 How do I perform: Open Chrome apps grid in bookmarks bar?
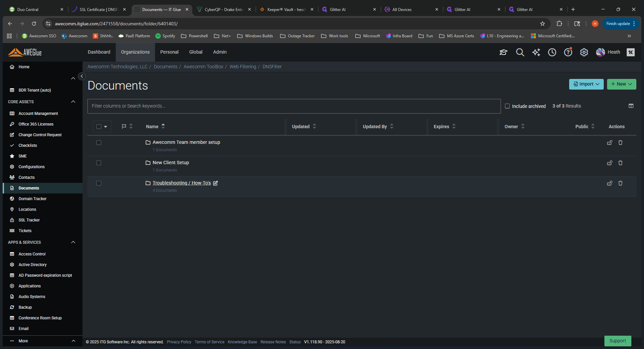tap(9, 36)
